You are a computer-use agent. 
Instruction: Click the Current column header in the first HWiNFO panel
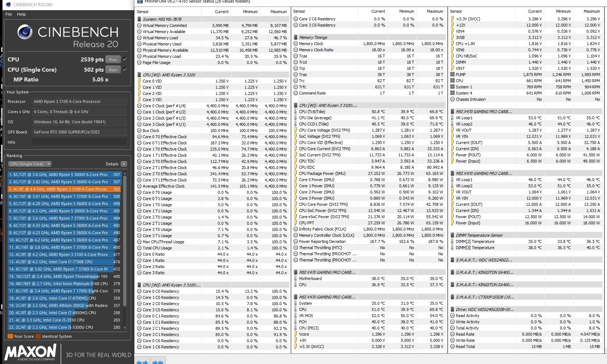222,12
